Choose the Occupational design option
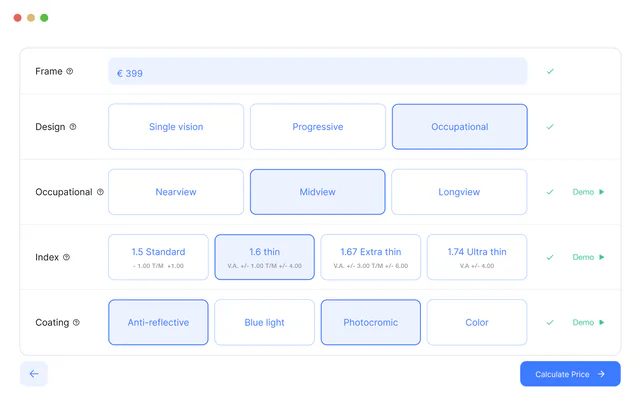This screenshot has height=403, width=640. [x=460, y=127]
